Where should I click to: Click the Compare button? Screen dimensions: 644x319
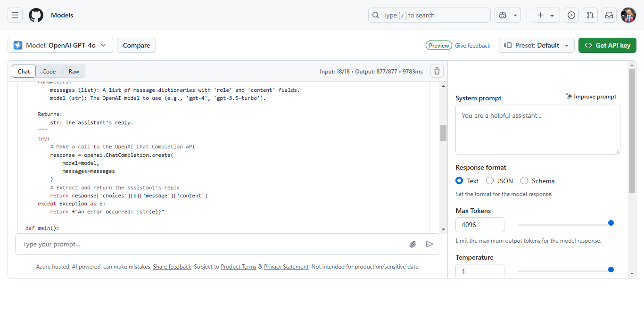[136, 45]
